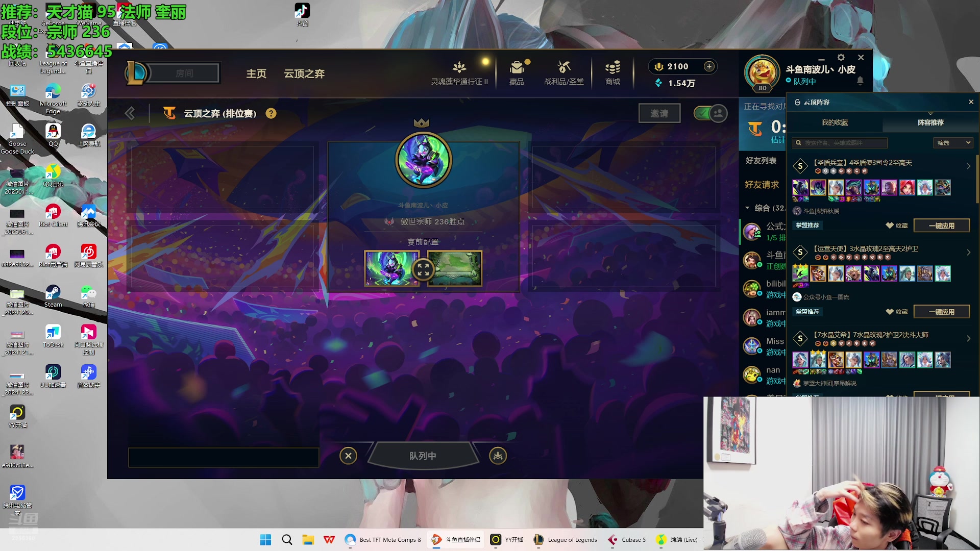Click 掌盟推荐 tag under 圣盾兵奎 comp
This screenshot has height=551, width=980.
click(x=807, y=225)
